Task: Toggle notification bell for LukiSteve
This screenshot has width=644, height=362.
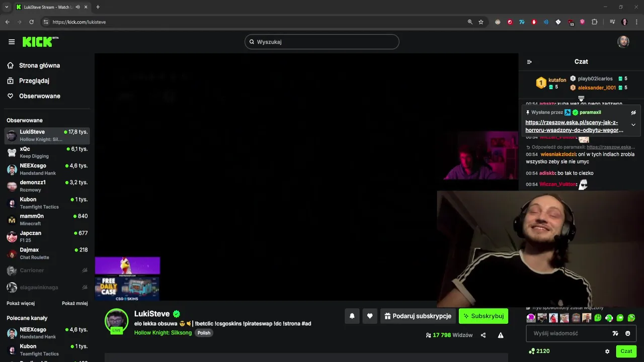Action: 352,316
